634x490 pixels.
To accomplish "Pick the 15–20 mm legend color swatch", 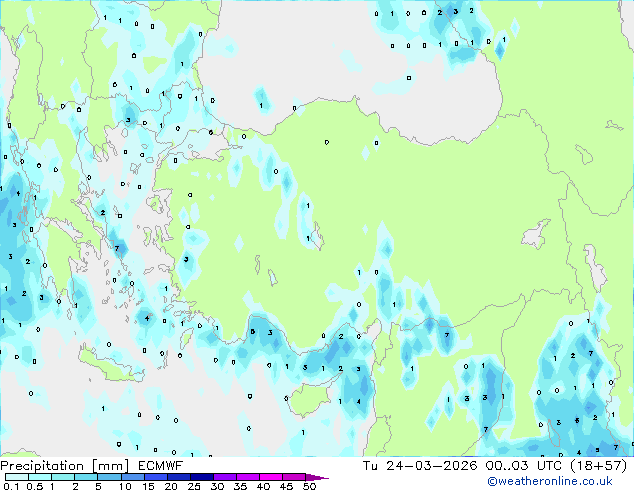I will pyautogui.click(x=156, y=477).
